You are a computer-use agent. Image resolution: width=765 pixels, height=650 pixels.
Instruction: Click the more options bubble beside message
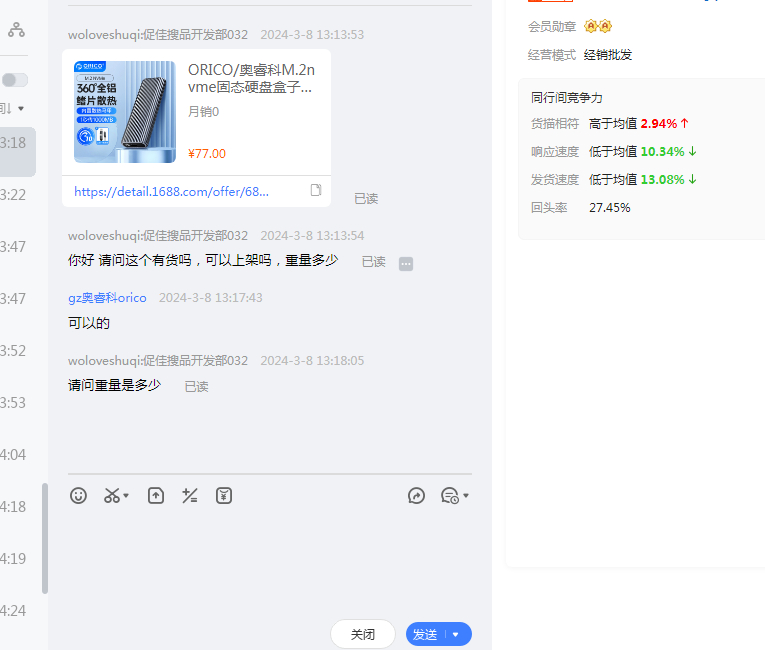coord(406,264)
